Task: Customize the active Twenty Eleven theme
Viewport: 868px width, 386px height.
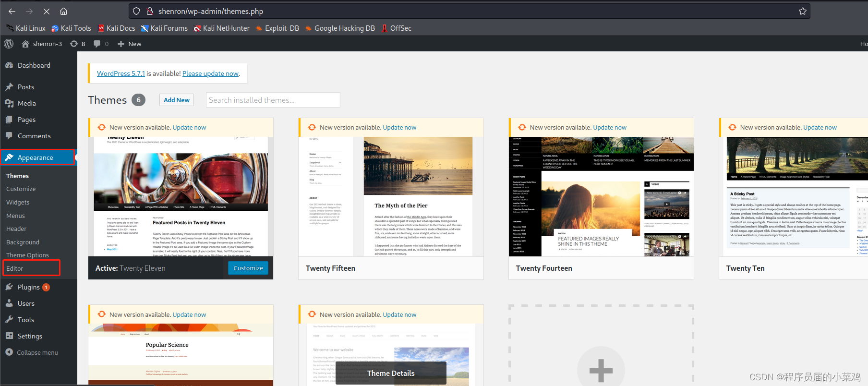Action: tap(248, 268)
